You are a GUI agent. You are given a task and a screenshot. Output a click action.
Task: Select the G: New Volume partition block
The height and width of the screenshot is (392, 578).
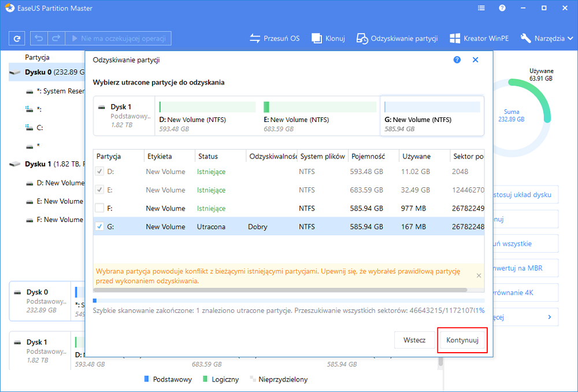tap(432, 116)
